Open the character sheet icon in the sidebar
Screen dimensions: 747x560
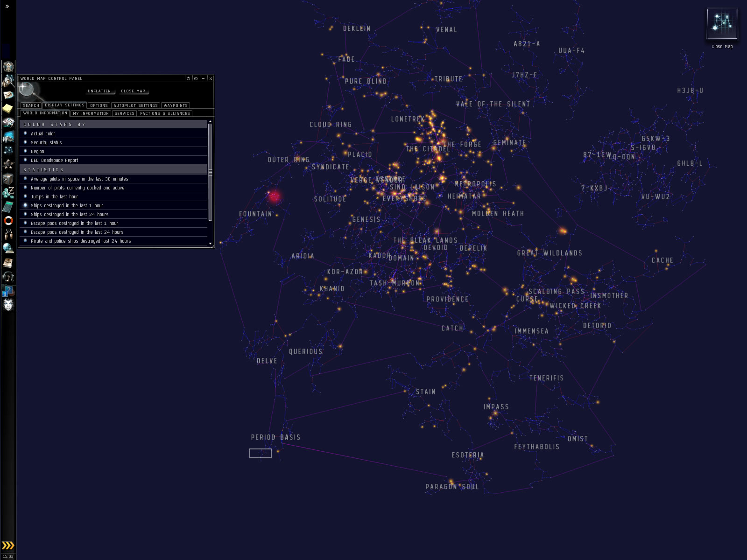pyautogui.click(x=8, y=67)
